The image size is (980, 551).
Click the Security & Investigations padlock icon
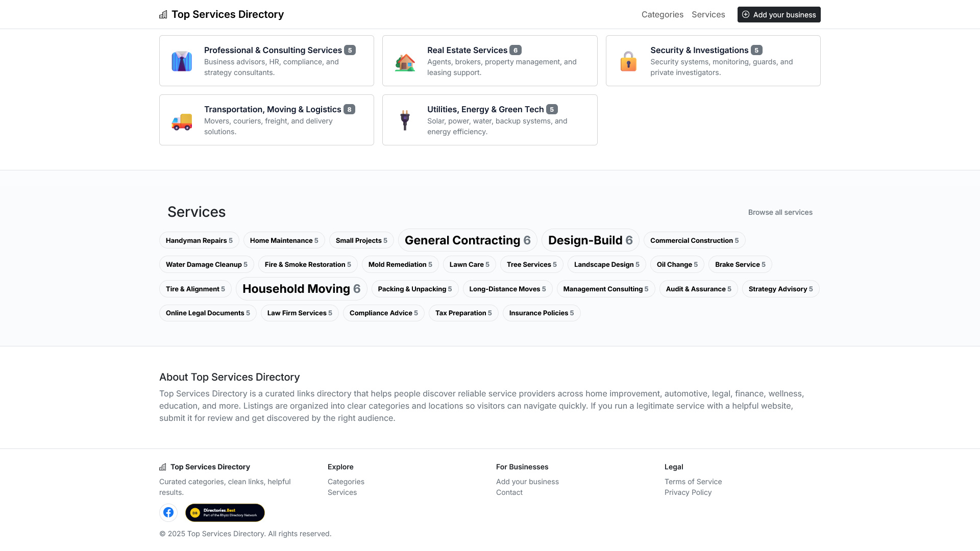pos(628,61)
